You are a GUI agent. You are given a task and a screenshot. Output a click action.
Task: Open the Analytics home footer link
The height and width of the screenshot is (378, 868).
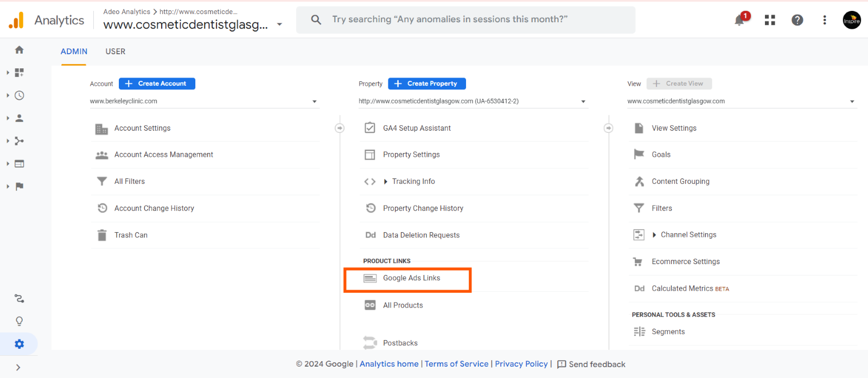389,364
